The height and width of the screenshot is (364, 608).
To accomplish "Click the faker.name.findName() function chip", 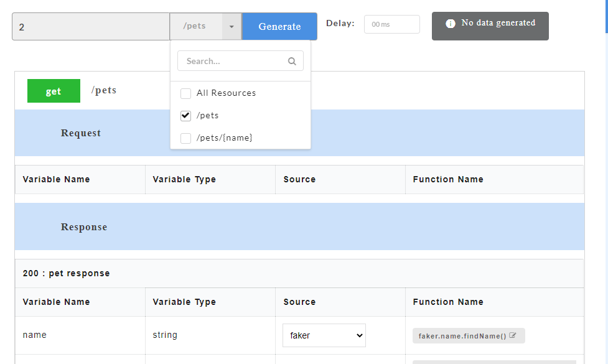I will (x=464, y=335).
